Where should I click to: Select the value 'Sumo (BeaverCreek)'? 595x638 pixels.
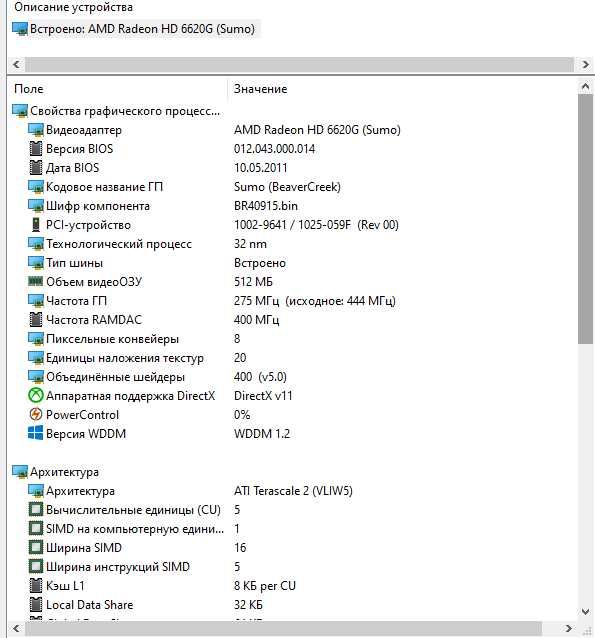tap(287, 187)
